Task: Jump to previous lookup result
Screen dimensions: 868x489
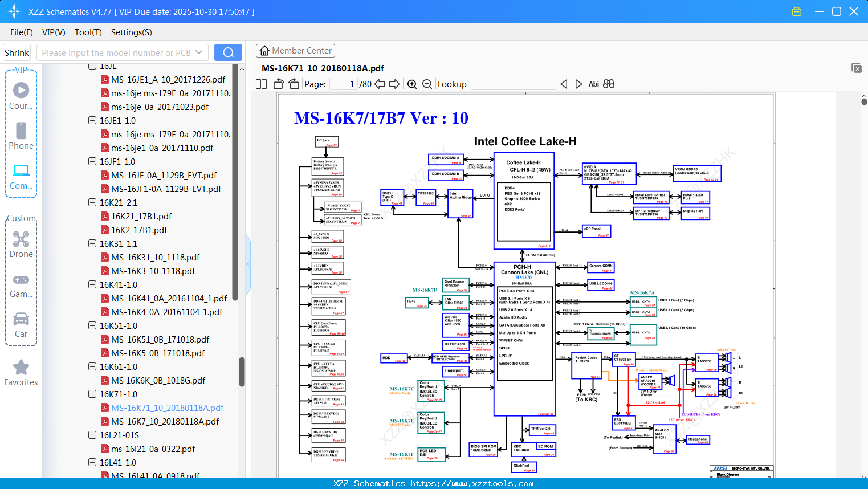Action: click(x=564, y=84)
